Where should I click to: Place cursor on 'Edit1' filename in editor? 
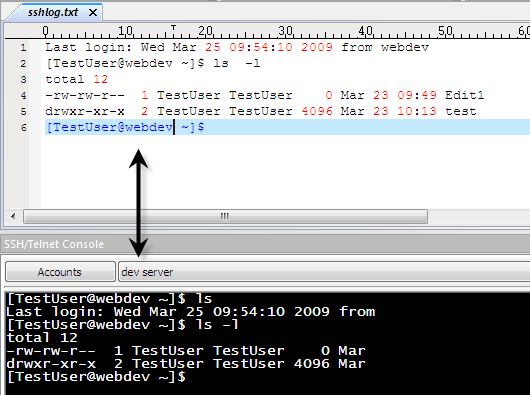pos(464,95)
